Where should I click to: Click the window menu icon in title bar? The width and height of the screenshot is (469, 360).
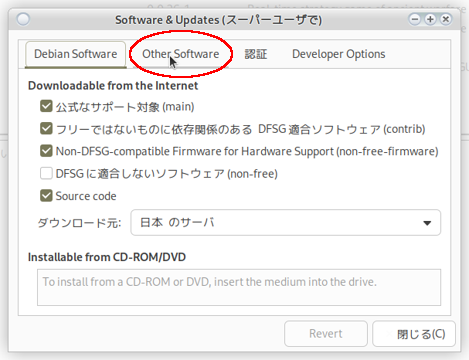click(23, 19)
